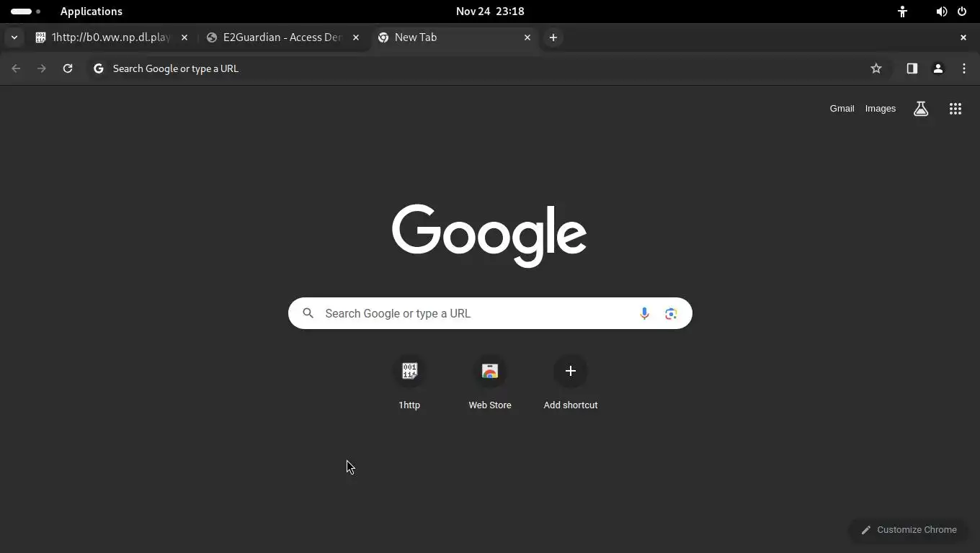Open the clock and calendar Nov 24 23:18

(x=490, y=12)
